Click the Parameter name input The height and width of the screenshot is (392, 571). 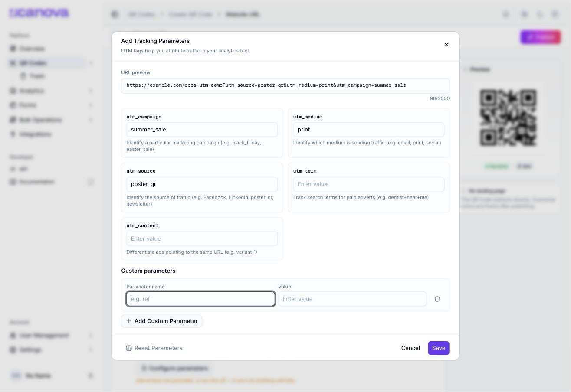click(x=201, y=299)
